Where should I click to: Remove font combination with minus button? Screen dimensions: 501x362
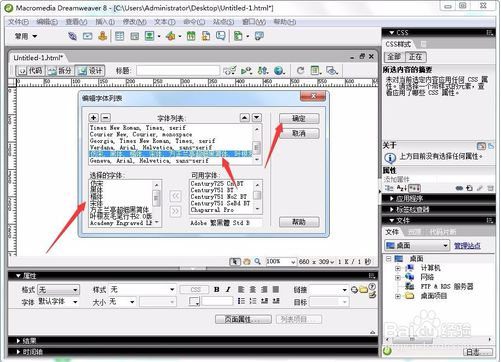pyautogui.click(x=106, y=117)
